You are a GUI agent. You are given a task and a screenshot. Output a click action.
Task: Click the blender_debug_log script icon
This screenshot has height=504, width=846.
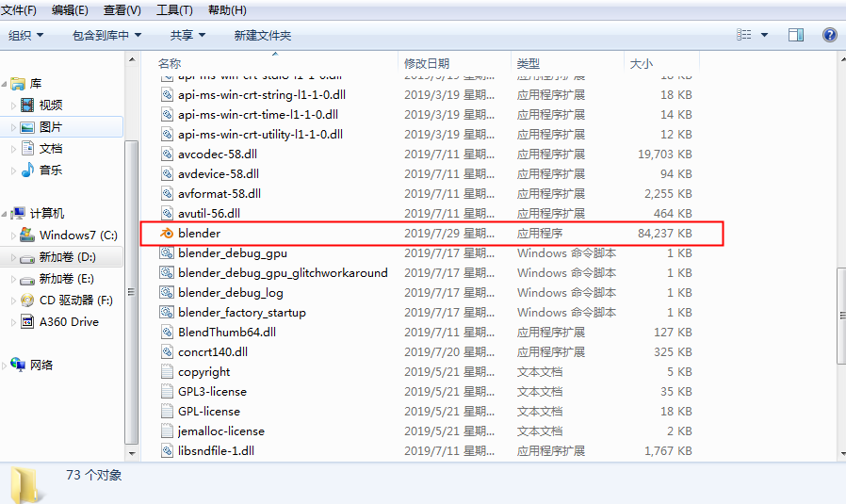point(167,292)
